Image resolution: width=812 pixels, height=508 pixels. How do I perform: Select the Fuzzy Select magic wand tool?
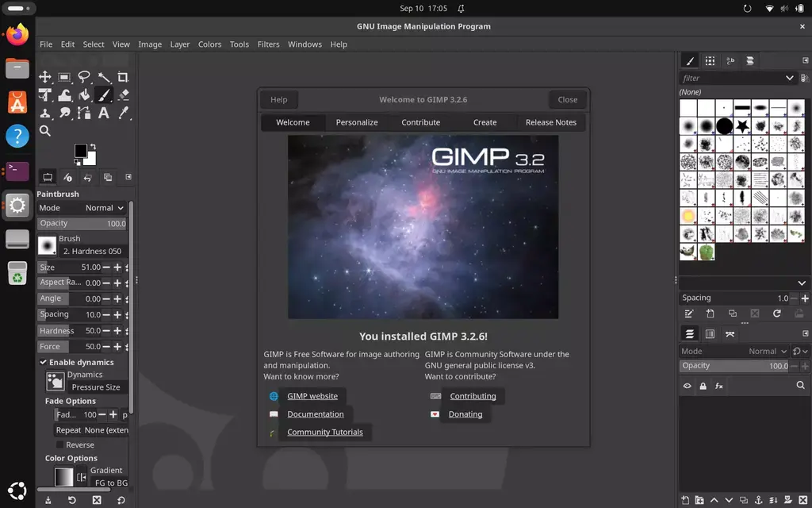click(104, 77)
